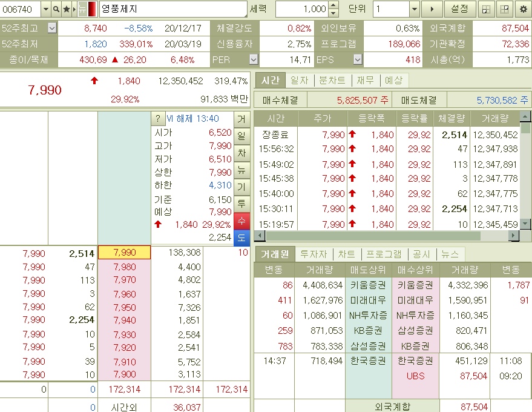Click the 매수상위 column header

click(415, 270)
